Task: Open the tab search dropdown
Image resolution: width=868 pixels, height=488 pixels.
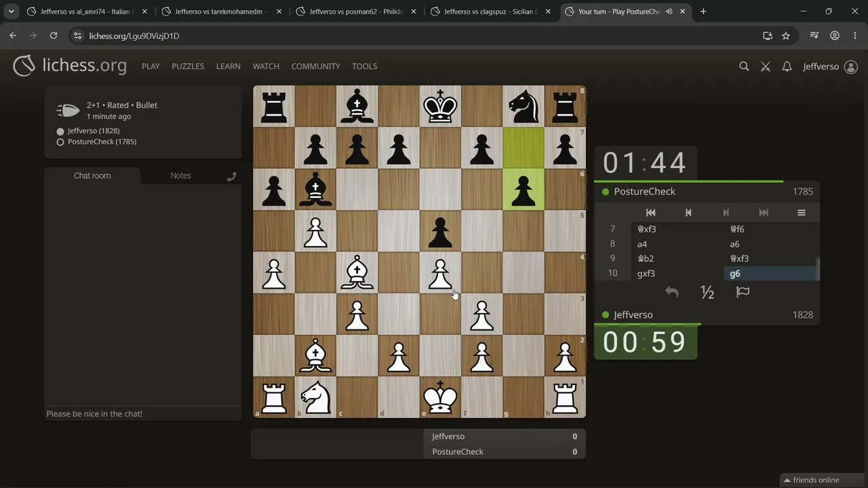Action: [12, 12]
